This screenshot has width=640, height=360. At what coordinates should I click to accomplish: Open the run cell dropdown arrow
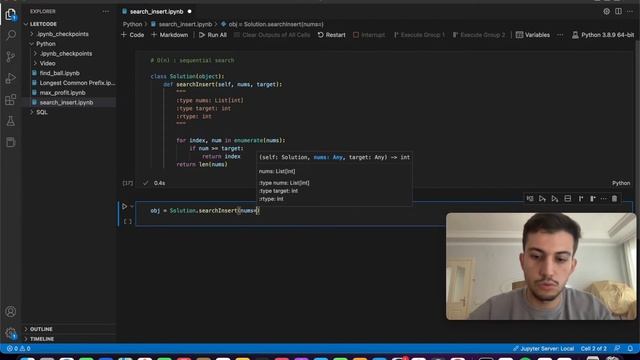click(132, 207)
